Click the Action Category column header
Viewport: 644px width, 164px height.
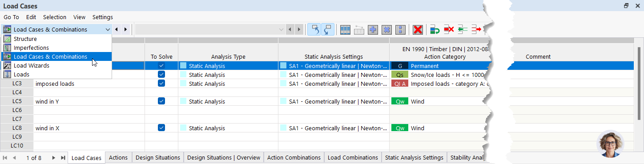[x=445, y=57]
